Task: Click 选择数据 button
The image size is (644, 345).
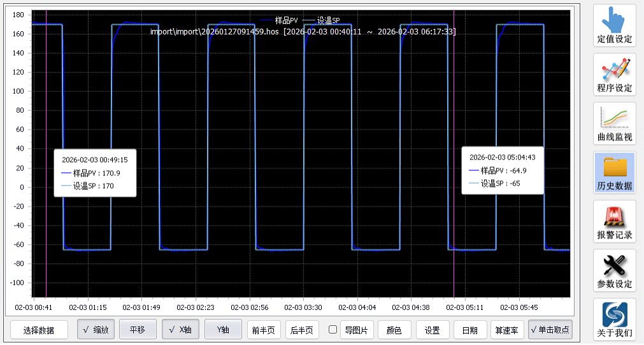Action: click(x=39, y=330)
